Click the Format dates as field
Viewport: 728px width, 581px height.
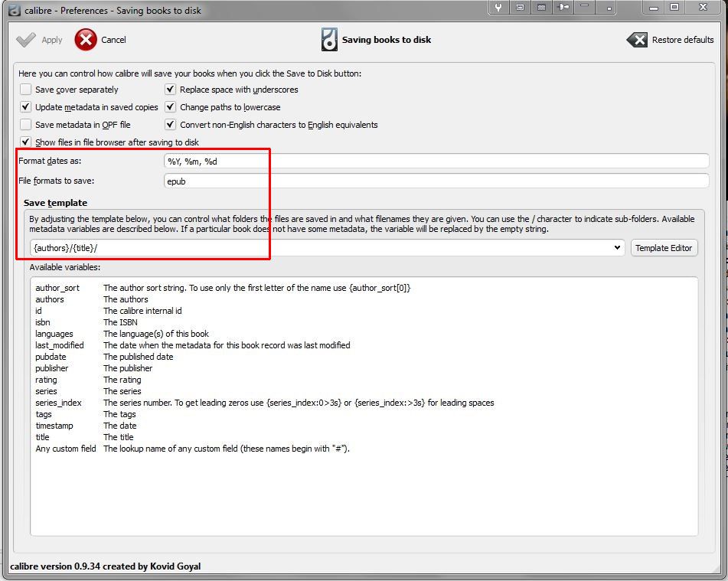pos(436,162)
